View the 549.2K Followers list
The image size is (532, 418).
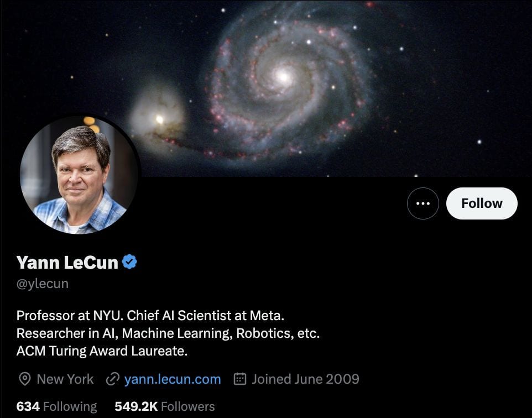coord(165,406)
